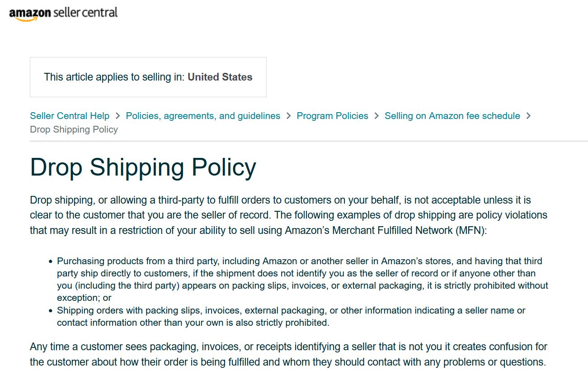The image size is (588, 371).
Task: Click chevron after Policies, agreements, and guidelines
Action: [x=288, y=116]
